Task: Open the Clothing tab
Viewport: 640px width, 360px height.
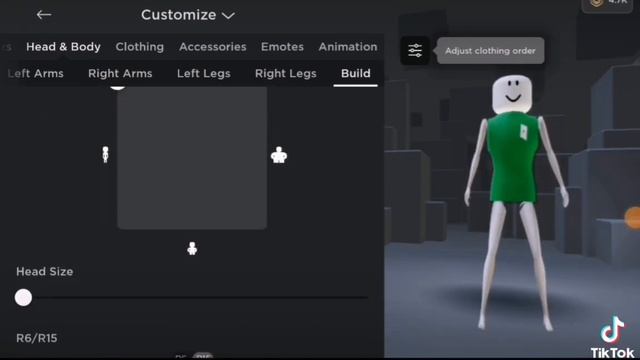Action: point(140,47)
